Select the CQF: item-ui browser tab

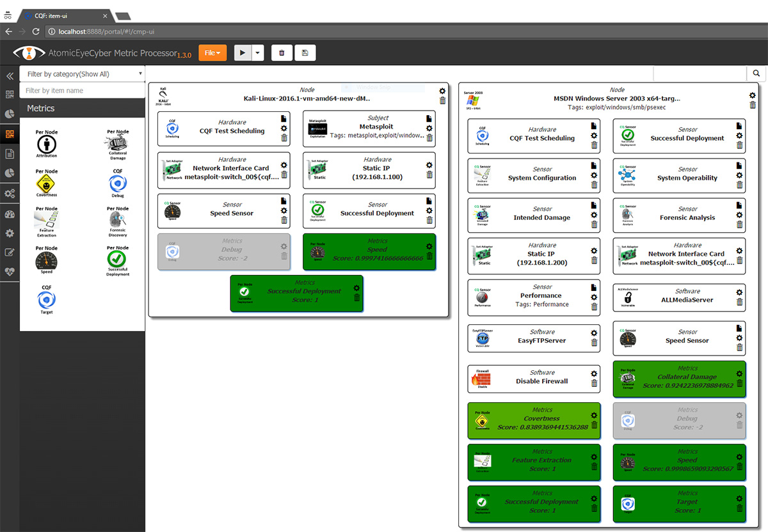click(x=64, y=14)
